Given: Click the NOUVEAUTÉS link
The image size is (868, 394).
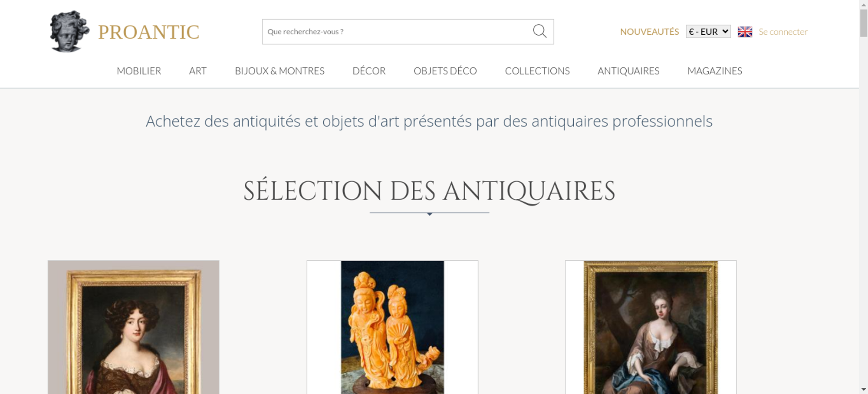Looking at the screenshot, I should [649, 32].
